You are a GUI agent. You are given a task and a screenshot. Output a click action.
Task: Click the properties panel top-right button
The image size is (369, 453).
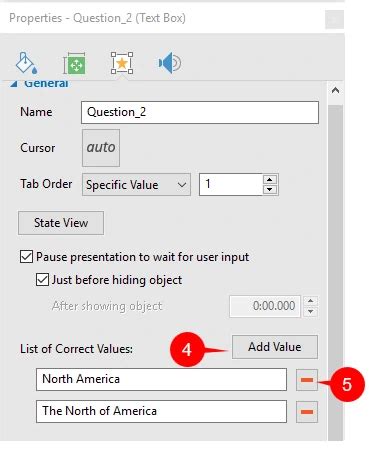pos(334,19)
